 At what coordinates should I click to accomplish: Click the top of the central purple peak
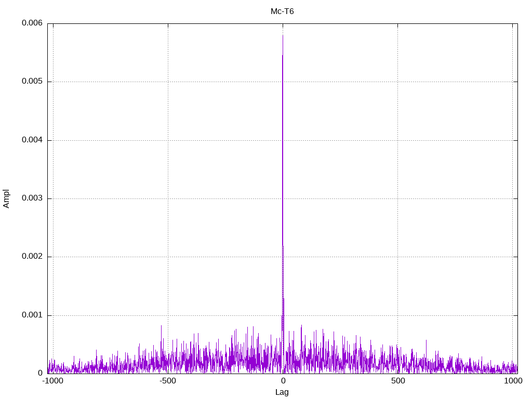tap(283, 35)
